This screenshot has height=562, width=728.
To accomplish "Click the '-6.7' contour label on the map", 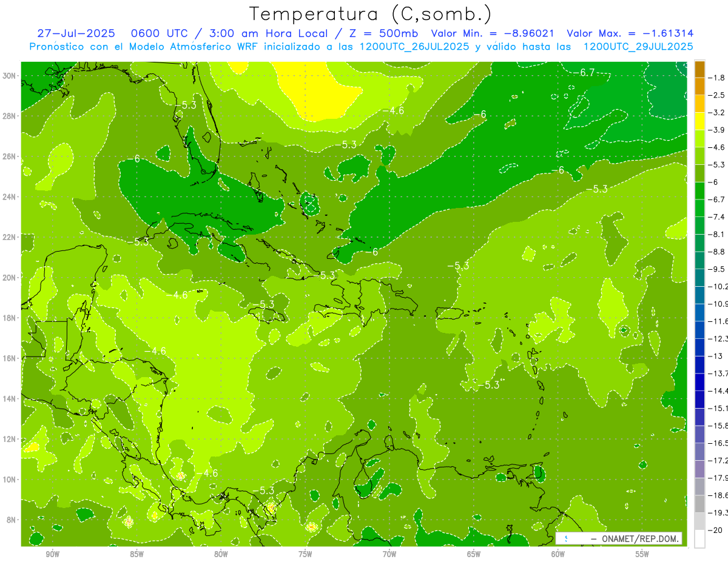I will click(x=585, y=73).
